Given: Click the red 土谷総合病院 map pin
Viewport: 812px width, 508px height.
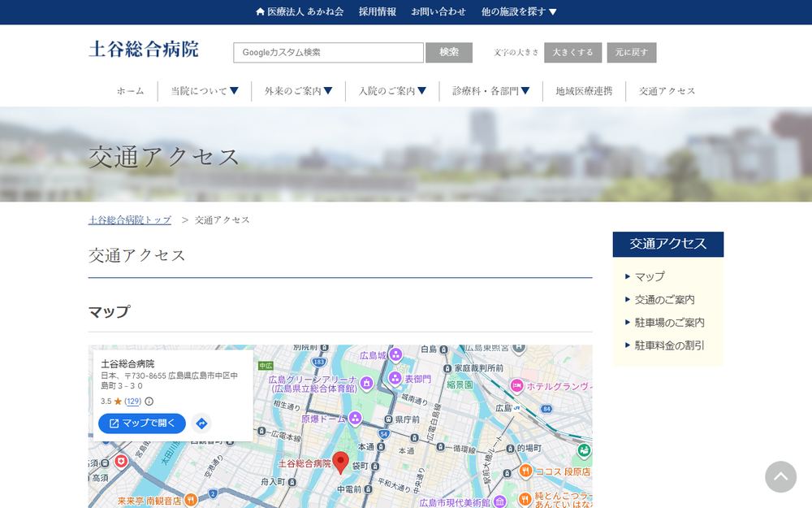Looking at the screenshot, I should [340, 462].
